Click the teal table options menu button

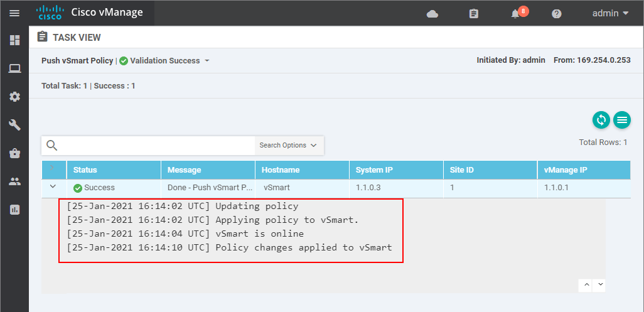[622, 120]
